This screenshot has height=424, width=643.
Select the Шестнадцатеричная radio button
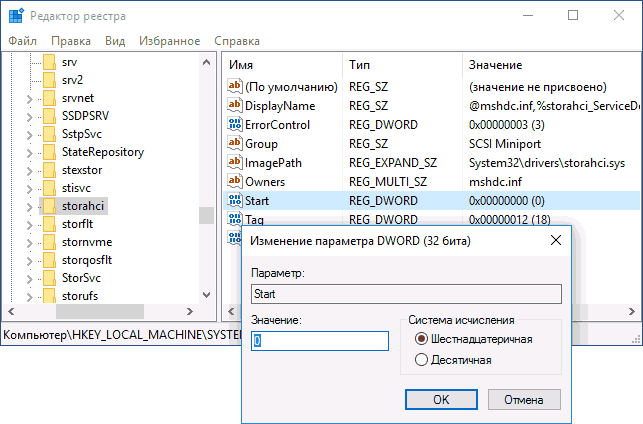pos(421,339)
